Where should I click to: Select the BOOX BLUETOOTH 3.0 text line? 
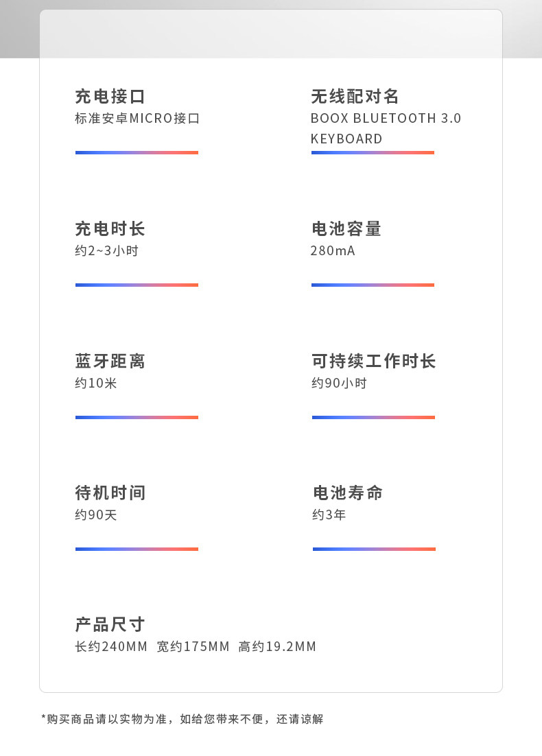click(x=386, y=118)
